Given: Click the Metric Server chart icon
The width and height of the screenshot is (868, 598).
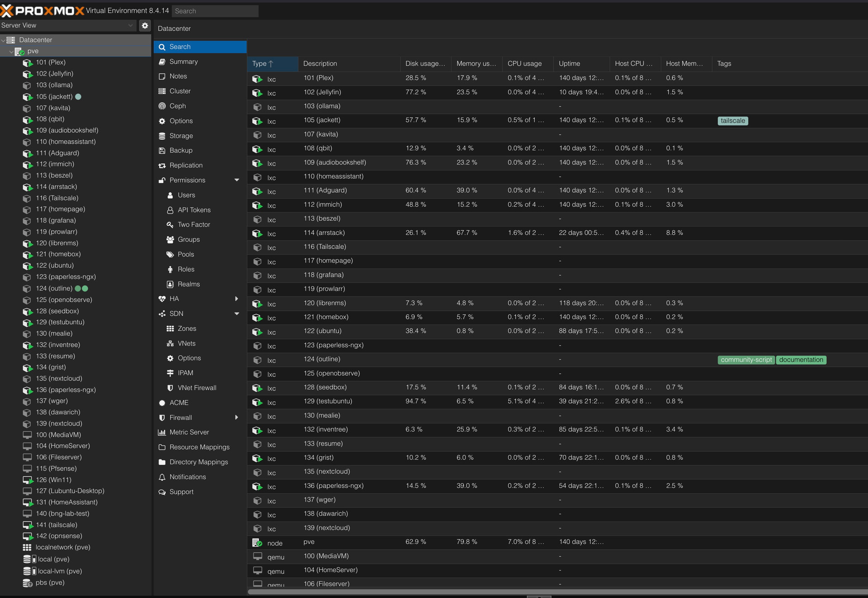Looking at the screenshot, I should point(162,432).
